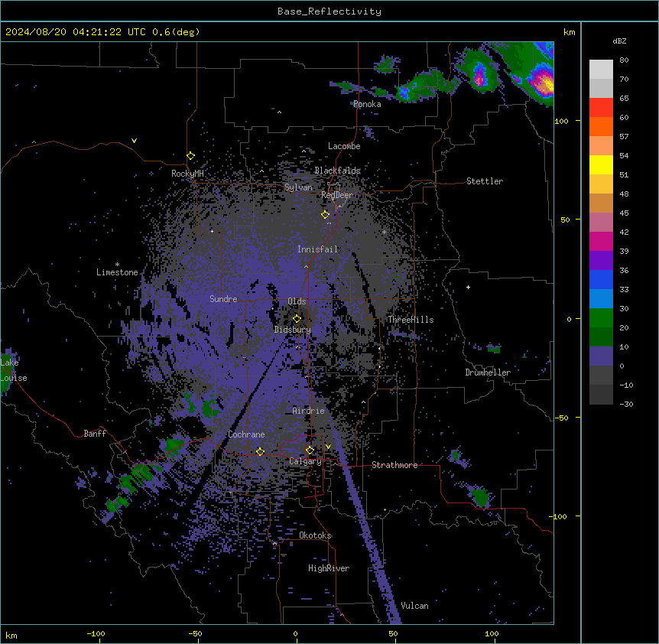Screen dimensions: 659x644
Task: Click the Okotoks label
Action: [315, 535]
